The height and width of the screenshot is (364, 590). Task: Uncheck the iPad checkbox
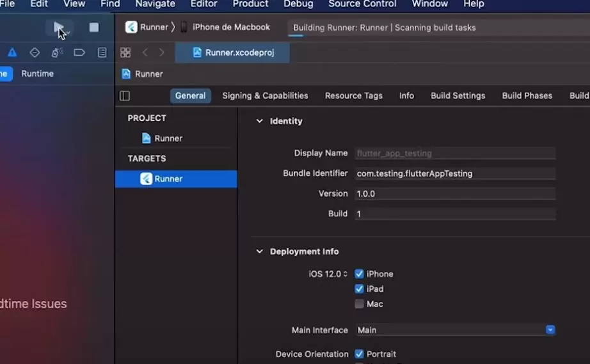(x=360, y=289)
